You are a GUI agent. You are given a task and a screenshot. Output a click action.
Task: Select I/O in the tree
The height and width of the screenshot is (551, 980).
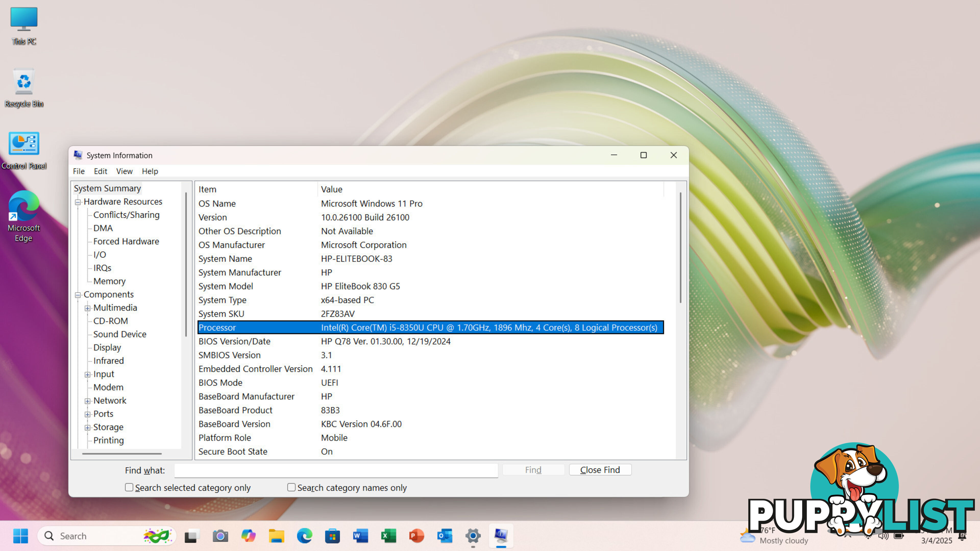pyautogui.click(x=100, y=255)
